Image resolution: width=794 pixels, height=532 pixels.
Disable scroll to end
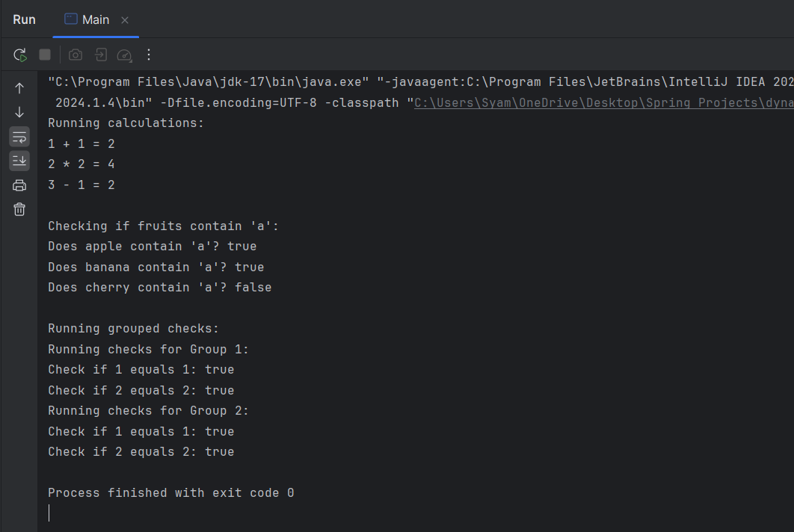pyautogui.click(x=19, y=161)
